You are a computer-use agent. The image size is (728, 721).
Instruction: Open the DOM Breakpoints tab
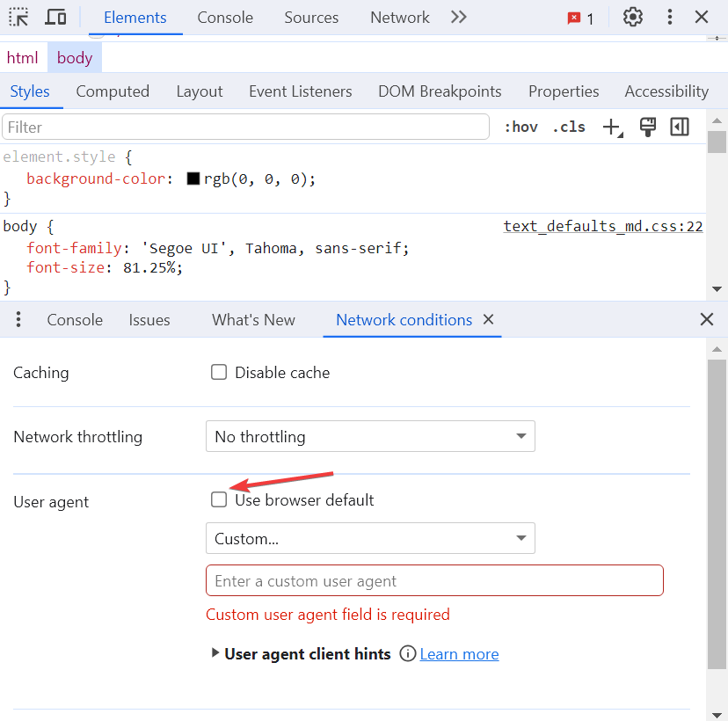(x=440, y=91)
